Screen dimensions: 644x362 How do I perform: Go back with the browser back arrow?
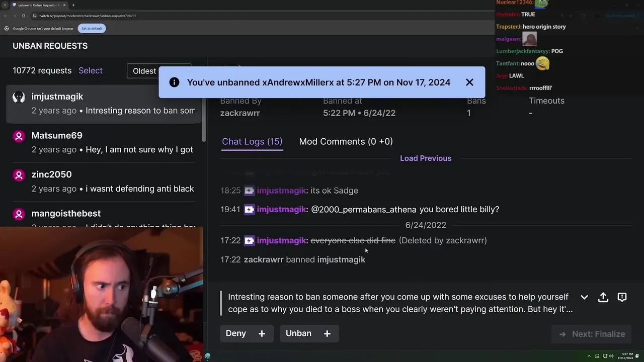[6, 16]
